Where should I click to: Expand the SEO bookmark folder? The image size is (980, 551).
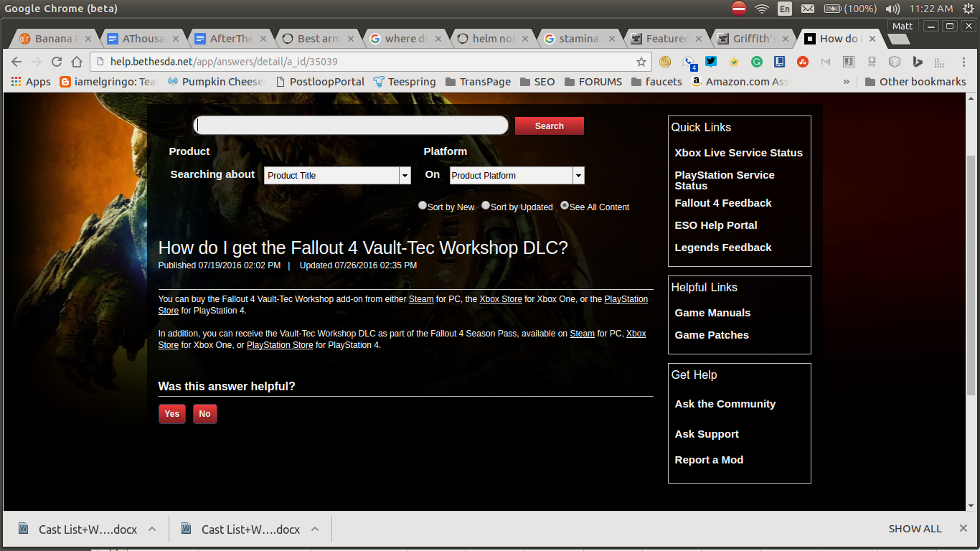[x=537, y=82]
